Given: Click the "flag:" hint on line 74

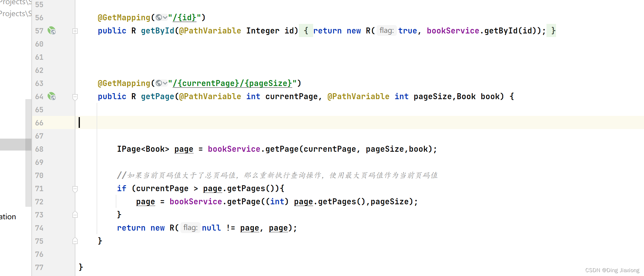Looking at the screenshot, I should [190, 228].
